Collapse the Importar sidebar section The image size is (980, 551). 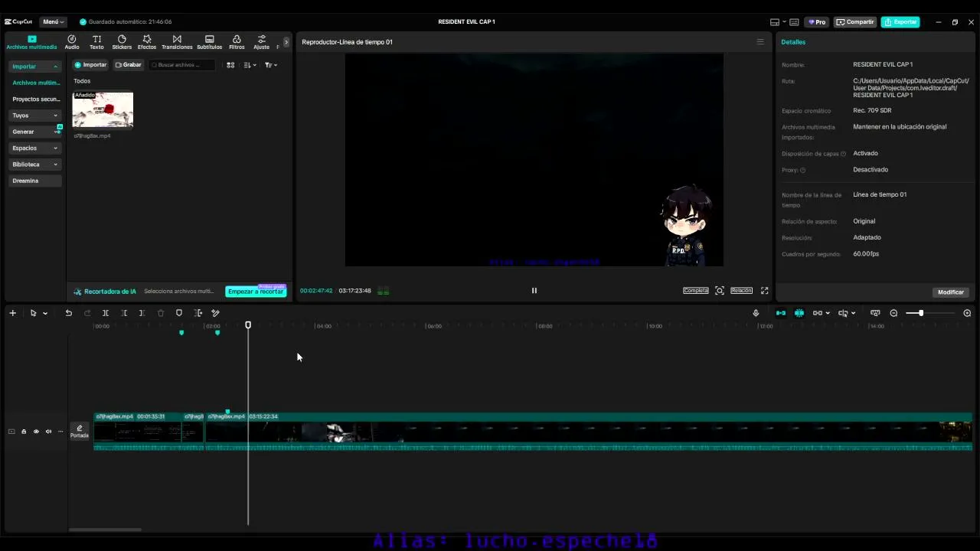(34, 67)
